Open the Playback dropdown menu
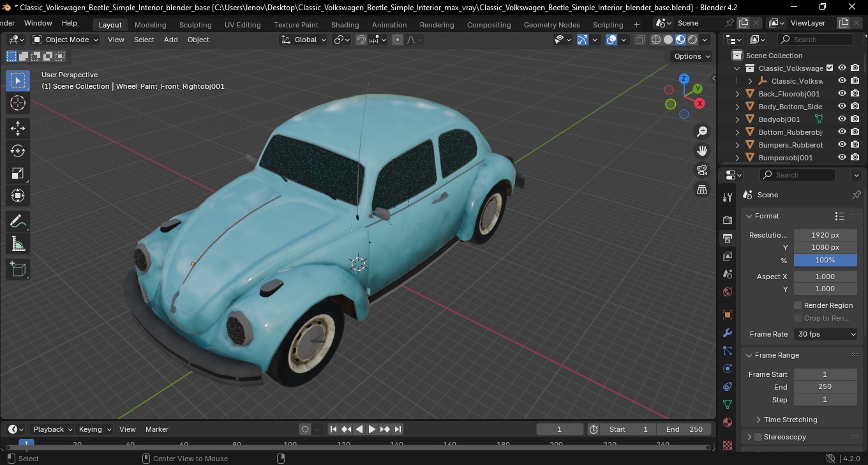868x465 pixels. pyautogui.click(x=53, y=429)
